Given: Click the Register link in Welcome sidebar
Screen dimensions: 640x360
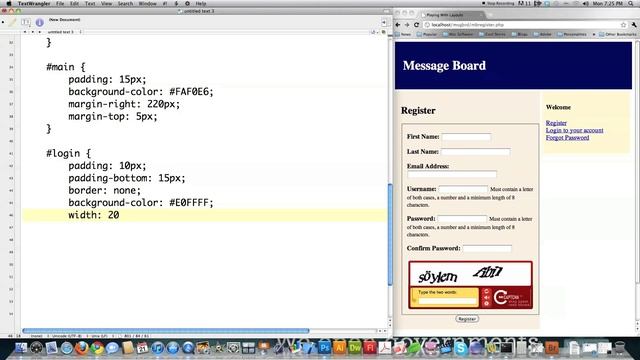Looking at the screenshot, I should tap(556, 123).
